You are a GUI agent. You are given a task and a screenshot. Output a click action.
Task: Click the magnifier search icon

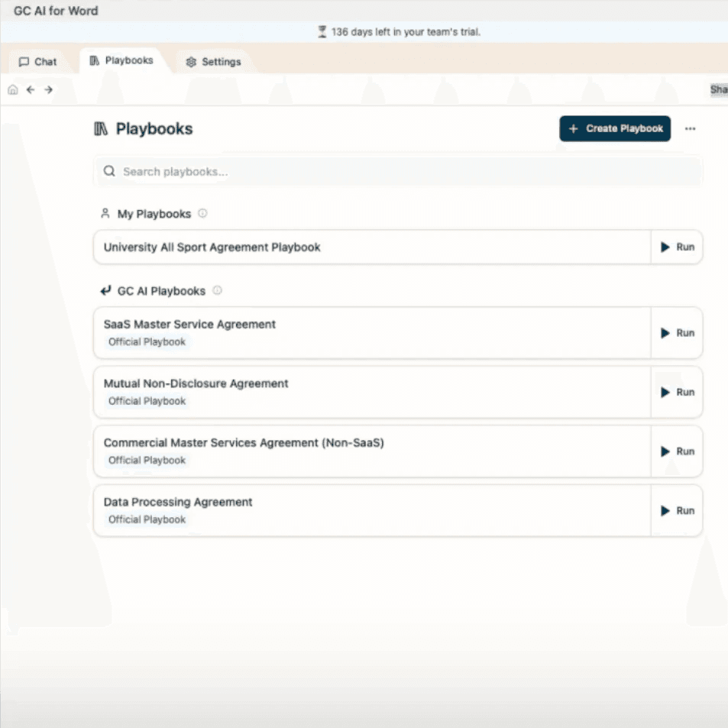click(109, 171)
